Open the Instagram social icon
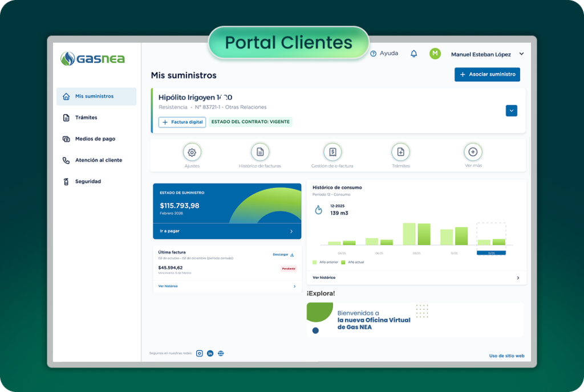This screenshot has height=392, width=584. click(200, 353)
